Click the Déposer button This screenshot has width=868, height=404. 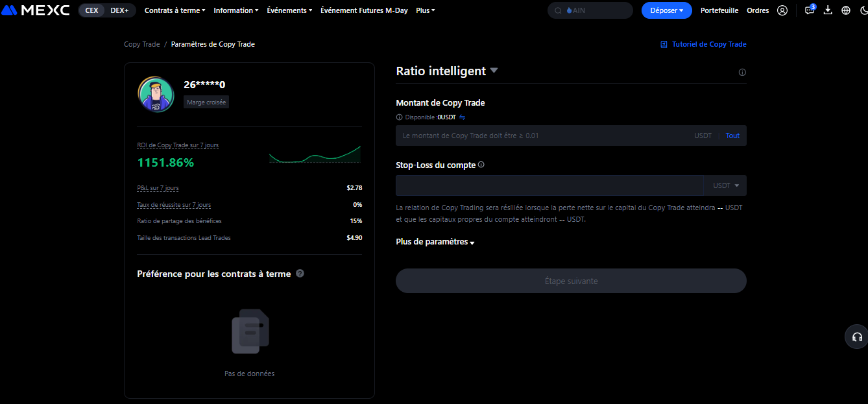pos(667,10)
